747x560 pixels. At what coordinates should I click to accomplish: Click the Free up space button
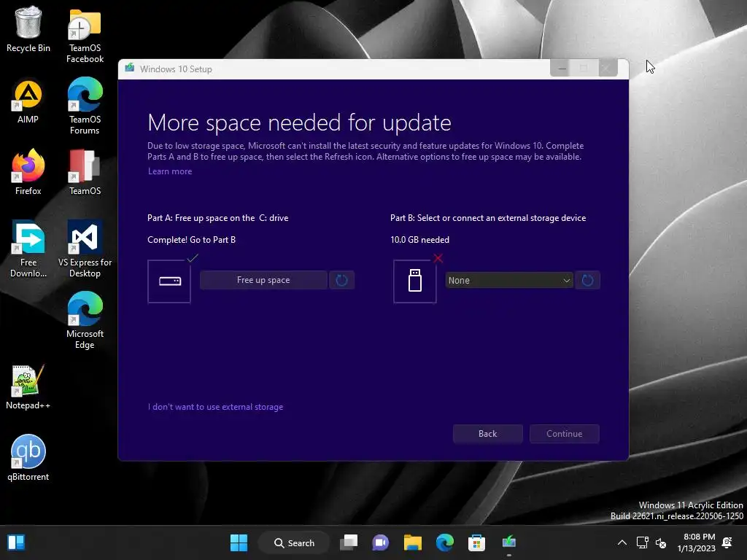coord(263,280)
